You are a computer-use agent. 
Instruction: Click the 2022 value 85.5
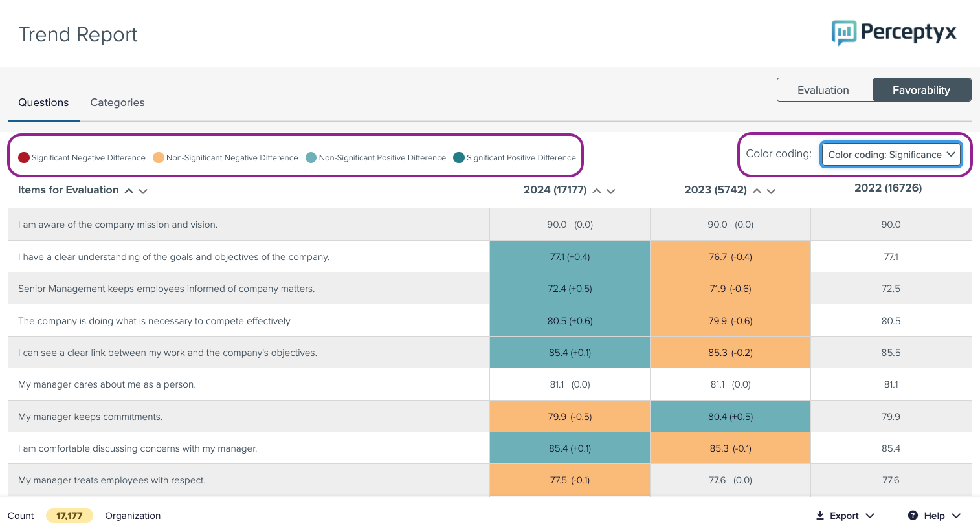tap(891, 353)
